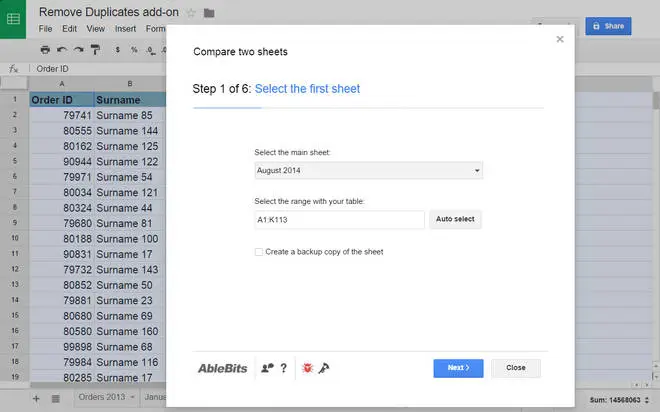Open the Insert menu
This screenshot has width=660, height=412.
point(125,29)
